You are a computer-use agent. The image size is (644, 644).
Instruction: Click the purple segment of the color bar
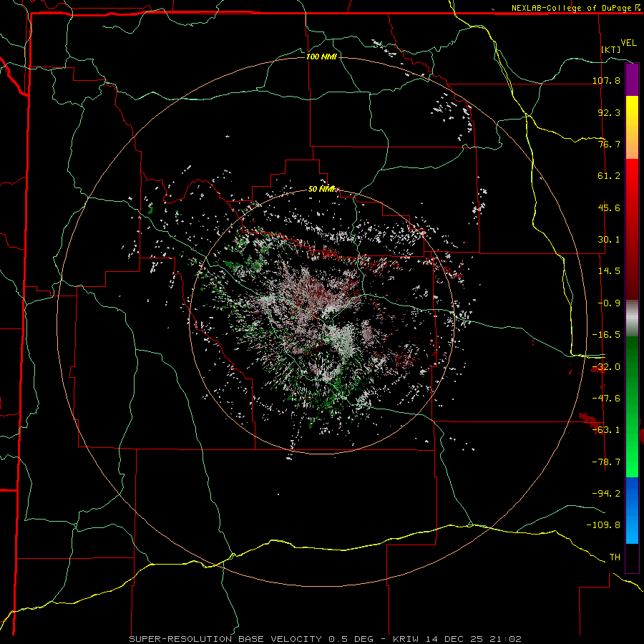pyautogui.click(x=632, y=80)
